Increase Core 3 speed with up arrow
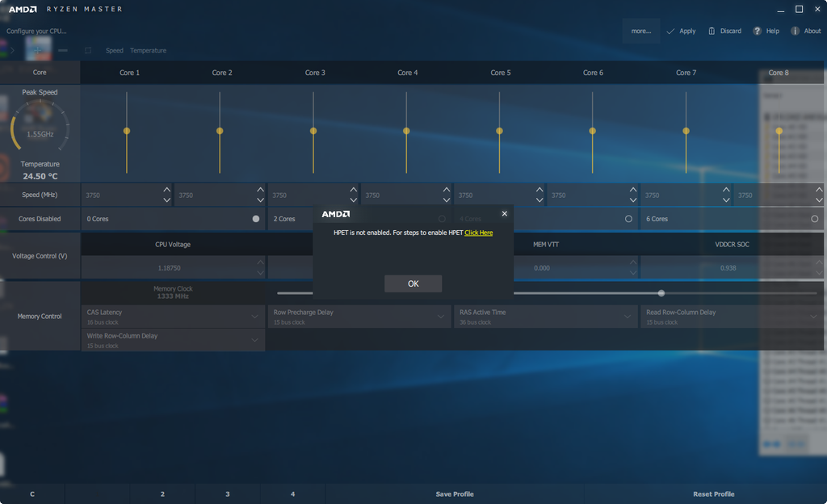 354,189
